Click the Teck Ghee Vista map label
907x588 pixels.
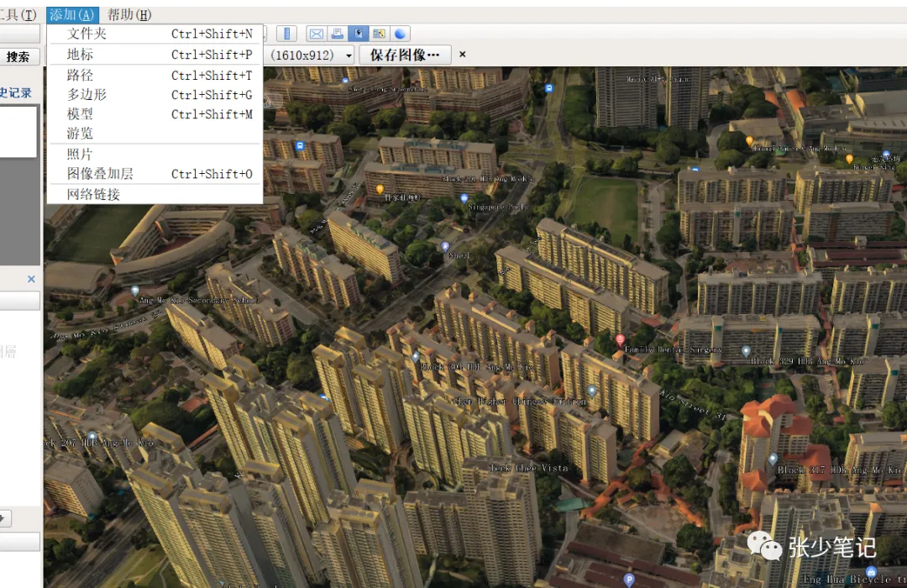529,468
